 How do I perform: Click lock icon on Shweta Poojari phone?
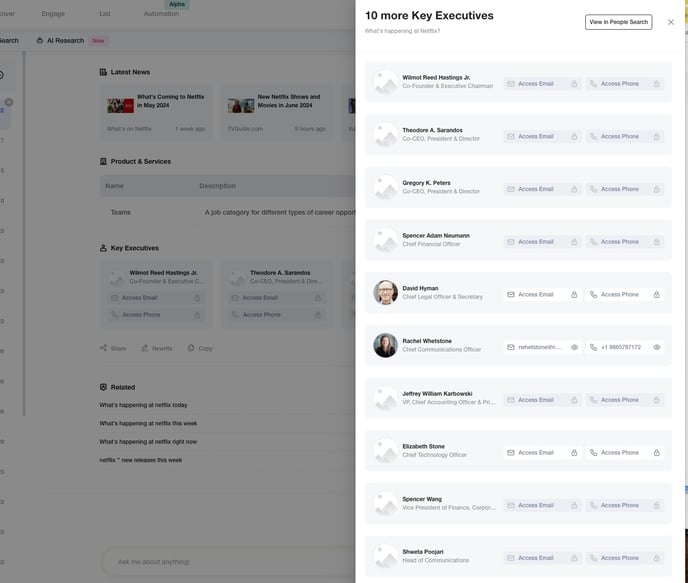656,558
